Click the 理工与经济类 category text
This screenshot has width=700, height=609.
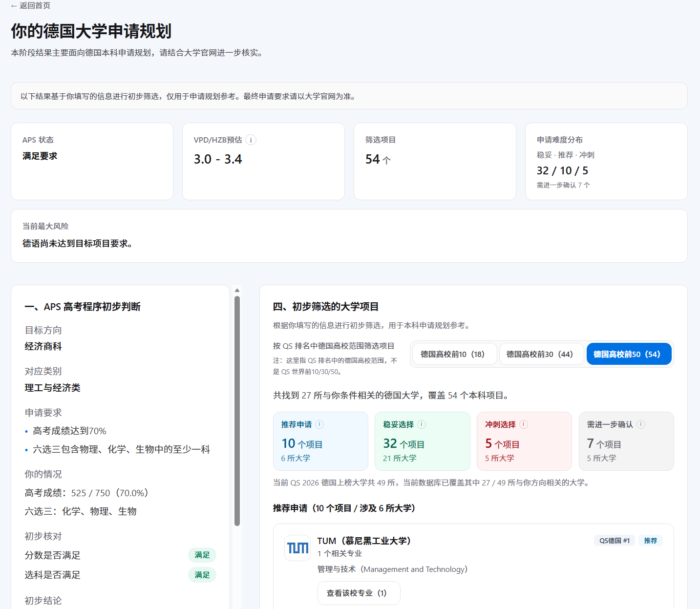[52, 388]
